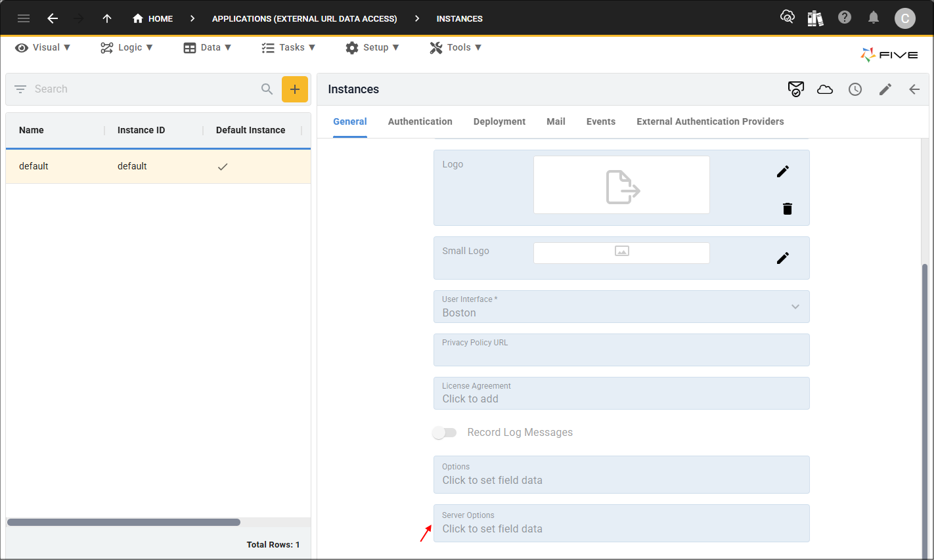Switch to the Events tab
Screen dimensions: 934x560
(600, 121)
